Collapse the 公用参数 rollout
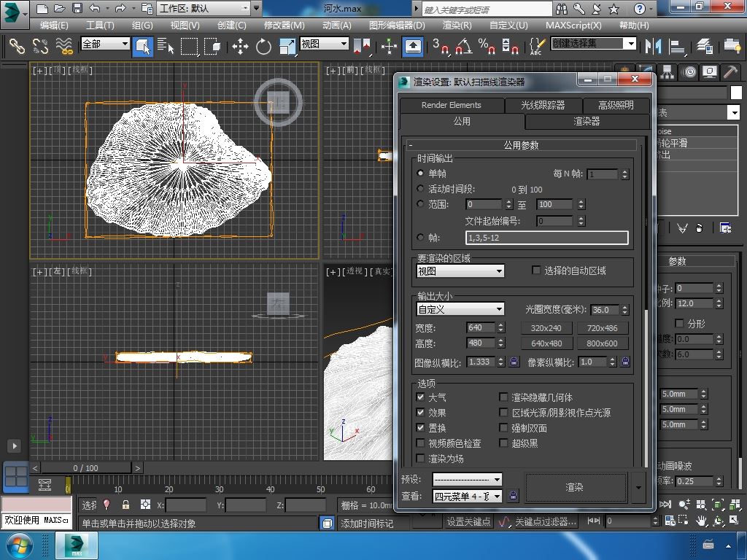Screen dimensions: 747x560 (521, 145)
